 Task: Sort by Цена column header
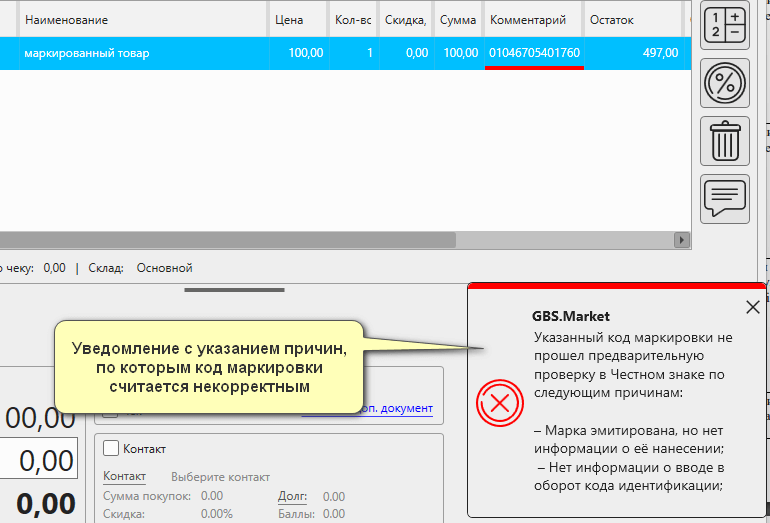289,20
